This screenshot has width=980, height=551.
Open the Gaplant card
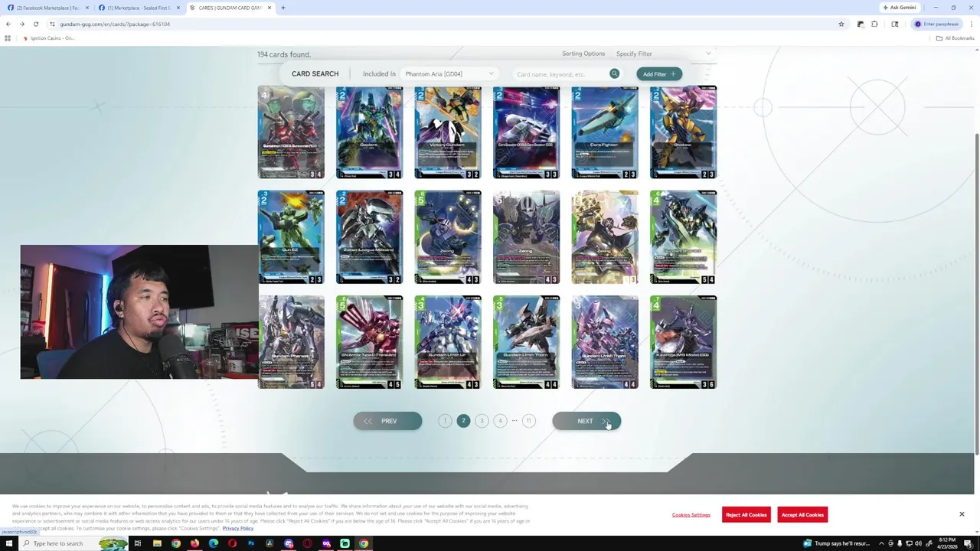pos(369,132)
